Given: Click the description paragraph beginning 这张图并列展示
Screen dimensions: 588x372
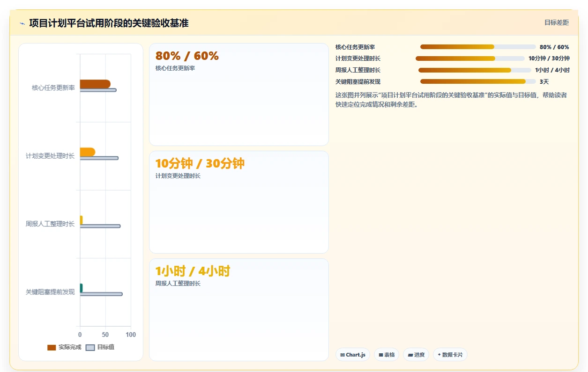Looking at the screenshot, I should coord(452,100).
